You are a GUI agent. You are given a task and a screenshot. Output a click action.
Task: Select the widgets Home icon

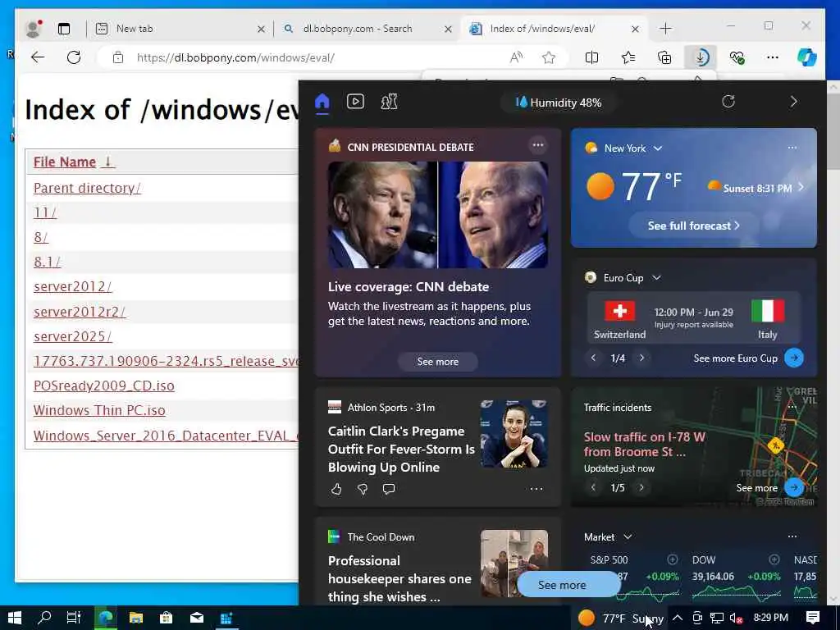click(322, 102)
